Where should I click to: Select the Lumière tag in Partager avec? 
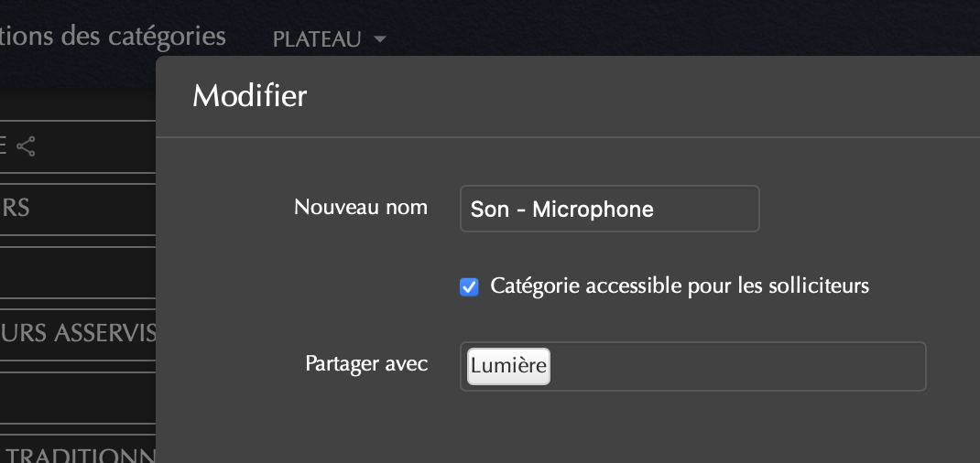508,366
